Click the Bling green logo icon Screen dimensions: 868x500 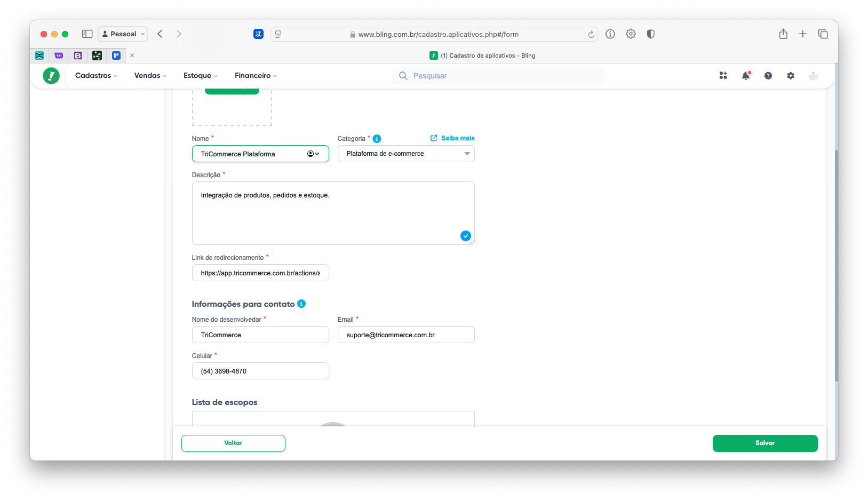coord(51,76)
